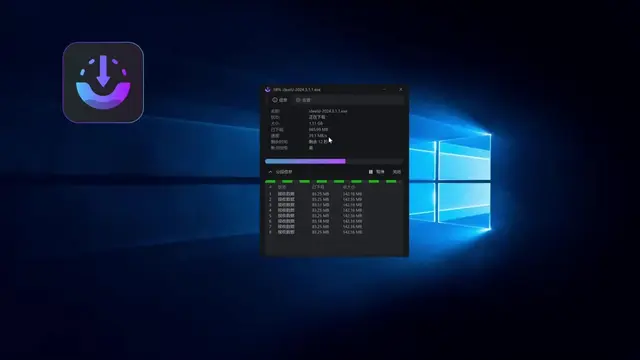Screen dimensions: 640x360
Task: Click the green segmented connection progress strip
Action: 333,181
